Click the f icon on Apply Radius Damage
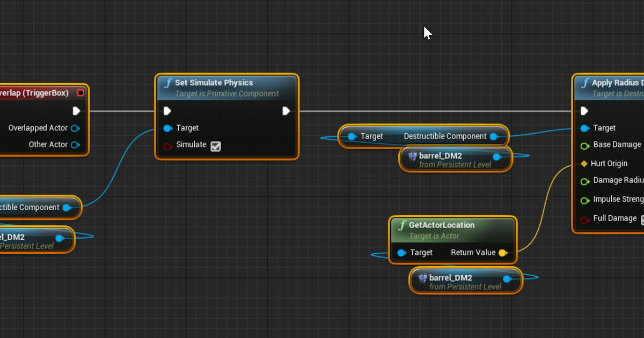The width and height of the screenshot is (644, 338). 586,83
